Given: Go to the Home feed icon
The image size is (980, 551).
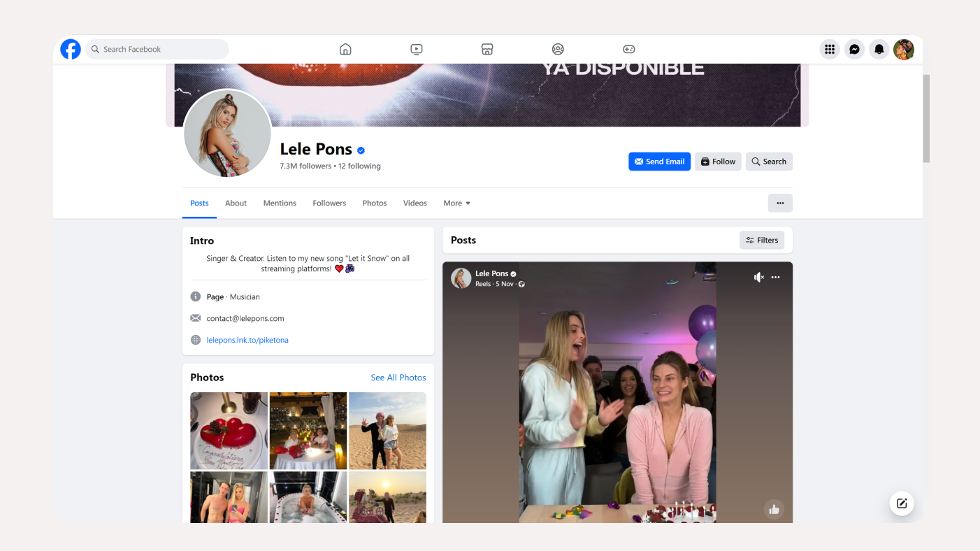Looking at the screenshot, I should [x=345, y=49].
